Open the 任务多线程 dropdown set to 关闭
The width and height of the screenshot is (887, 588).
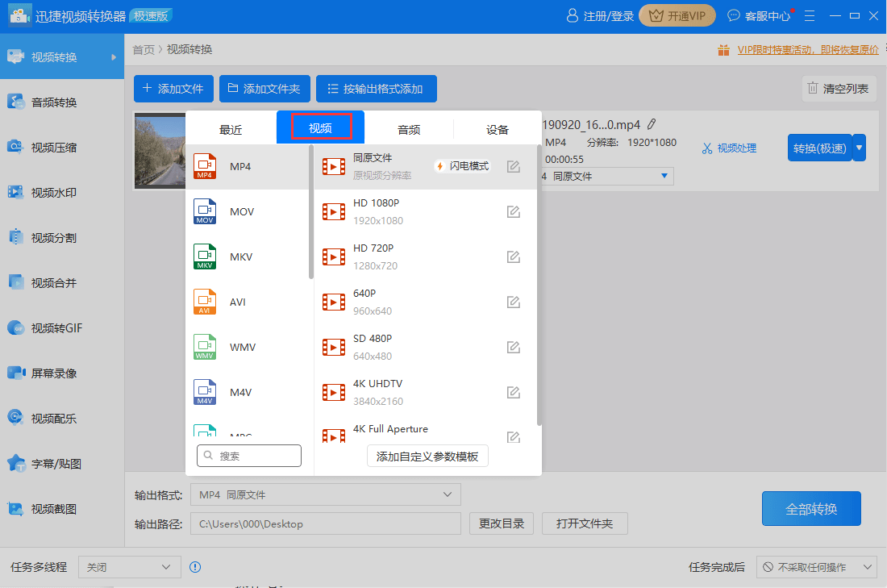tap(130, 567)
